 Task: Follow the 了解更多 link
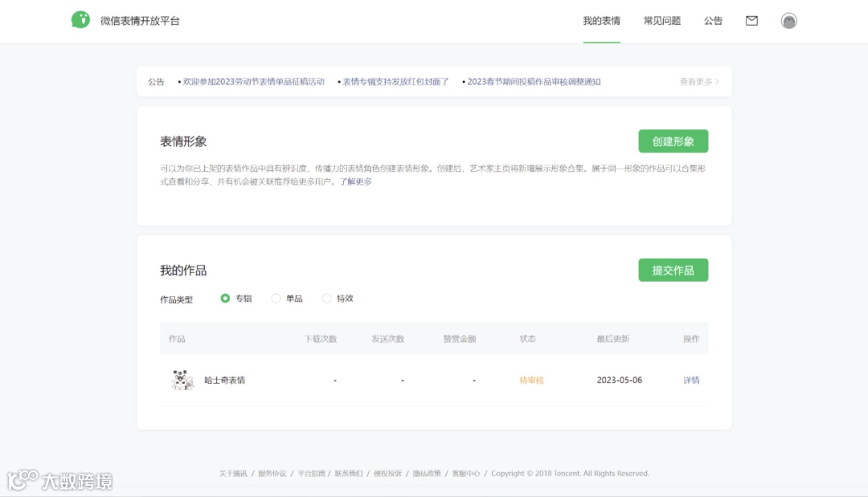pyautogui.click(x=355, y=181)
